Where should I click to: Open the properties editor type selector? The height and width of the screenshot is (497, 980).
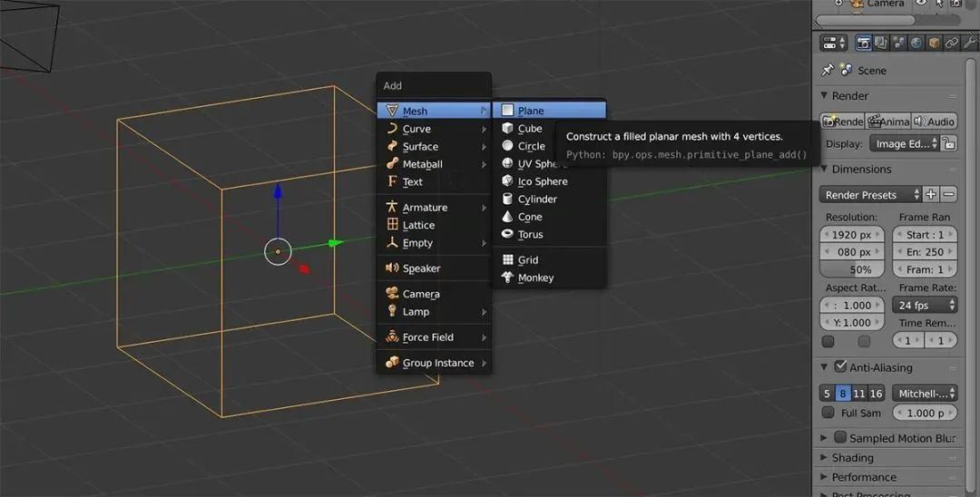point(834,44)
